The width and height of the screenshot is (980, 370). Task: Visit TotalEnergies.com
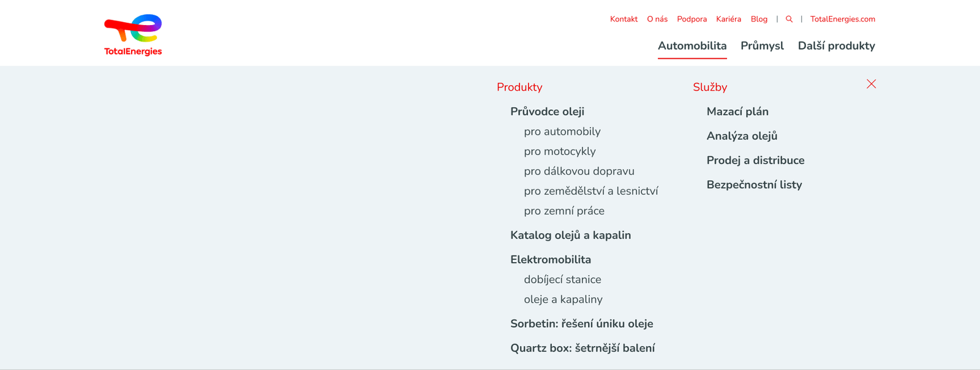pyautogui.click(x=842, y=19)
